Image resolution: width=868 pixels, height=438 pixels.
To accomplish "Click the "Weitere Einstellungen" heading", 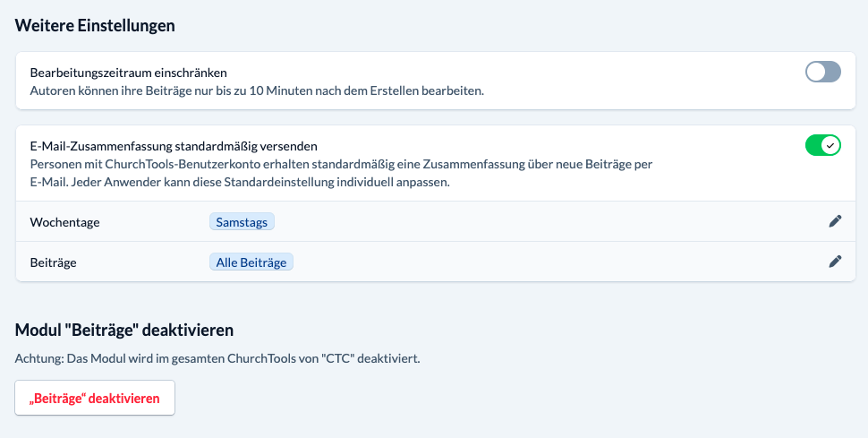I will [95, 25].
